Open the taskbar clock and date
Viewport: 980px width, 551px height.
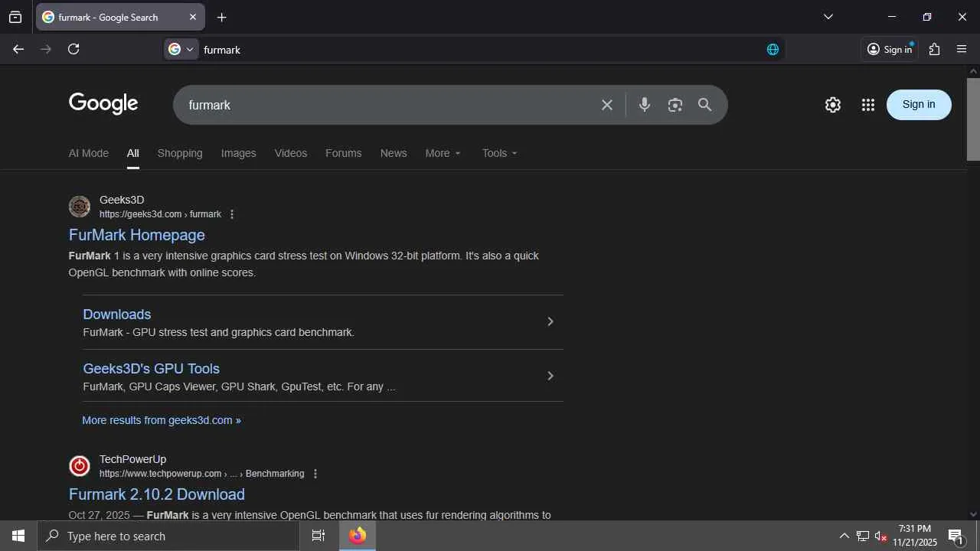(x=915, y=536)
